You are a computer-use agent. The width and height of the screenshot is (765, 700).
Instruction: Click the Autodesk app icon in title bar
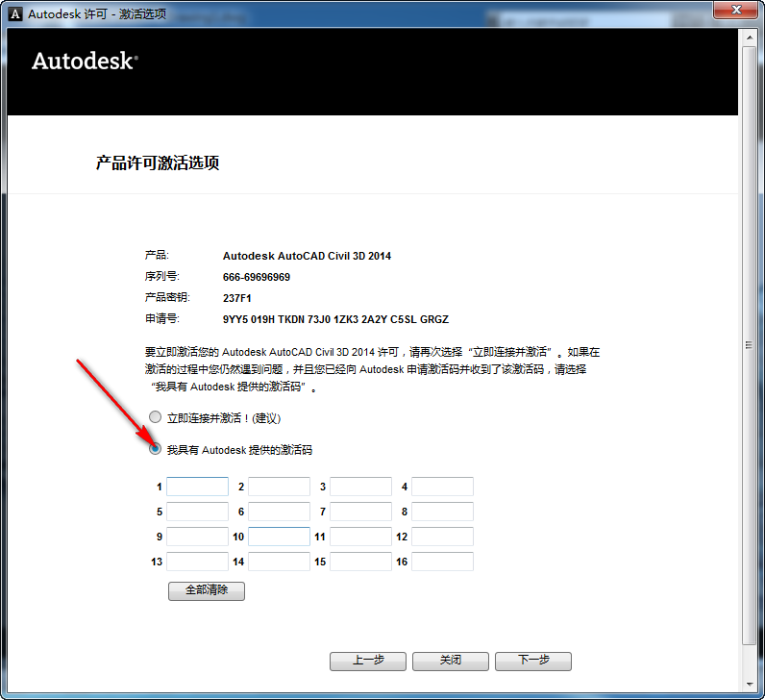tap(15, 14)
